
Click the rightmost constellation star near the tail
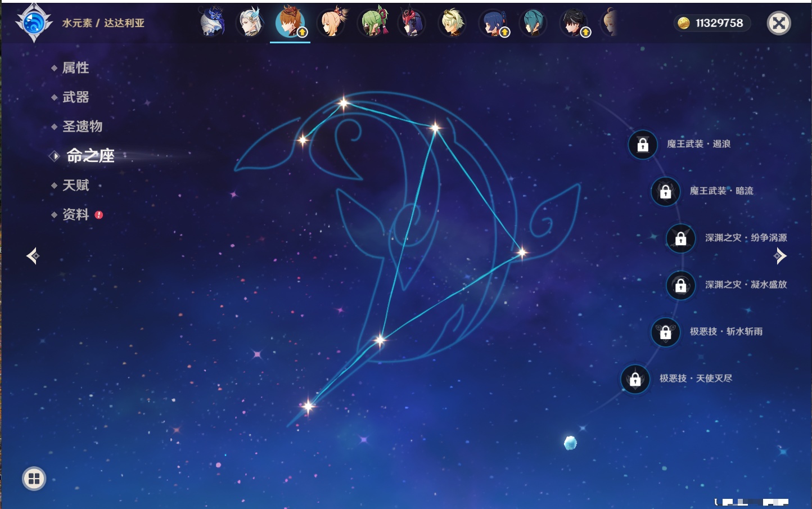click(522, 253)
